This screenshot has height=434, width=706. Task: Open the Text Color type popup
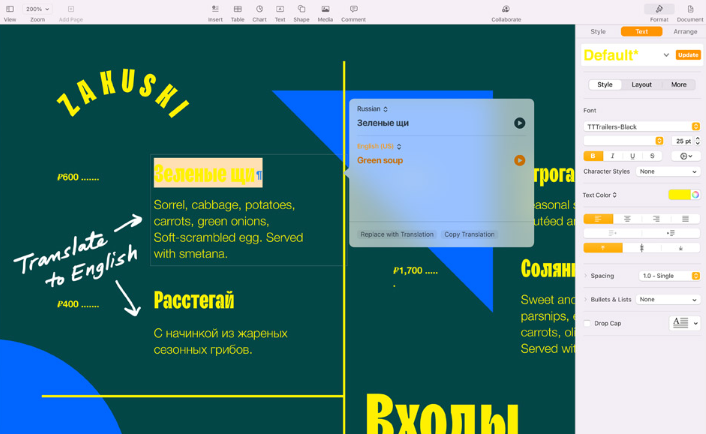(x=599, y=195)
